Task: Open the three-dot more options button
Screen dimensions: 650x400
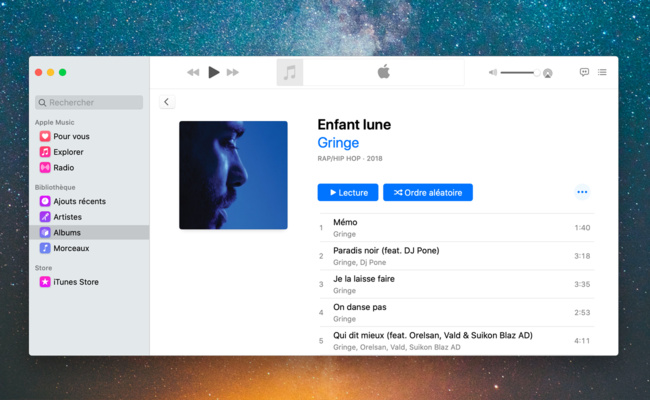Action: (x=582, y=192)
